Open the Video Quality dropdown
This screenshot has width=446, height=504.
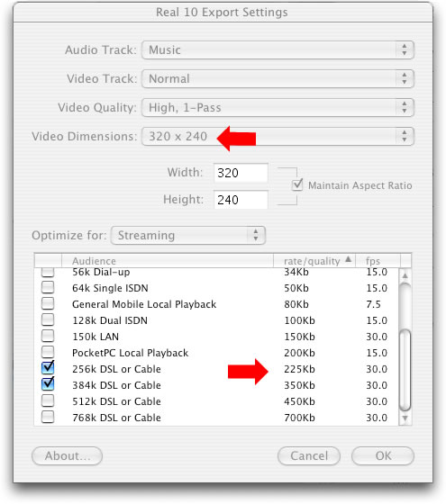click(x=278, y=108)
